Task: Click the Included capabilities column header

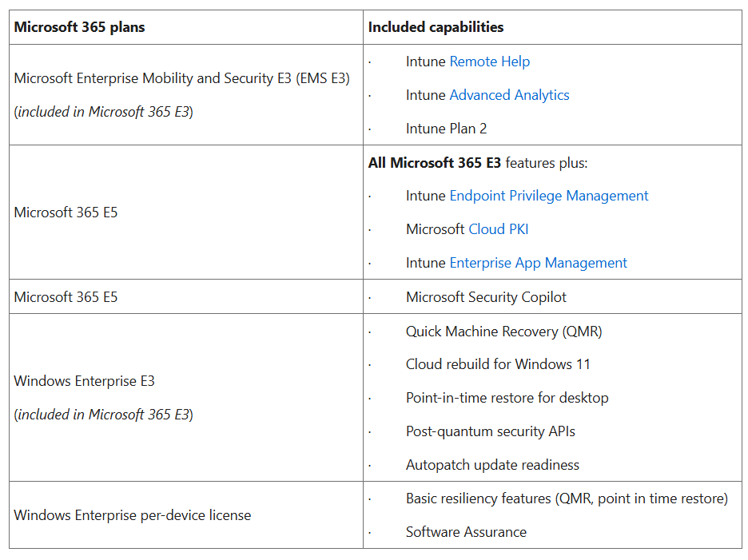Action: pos(436,27)
